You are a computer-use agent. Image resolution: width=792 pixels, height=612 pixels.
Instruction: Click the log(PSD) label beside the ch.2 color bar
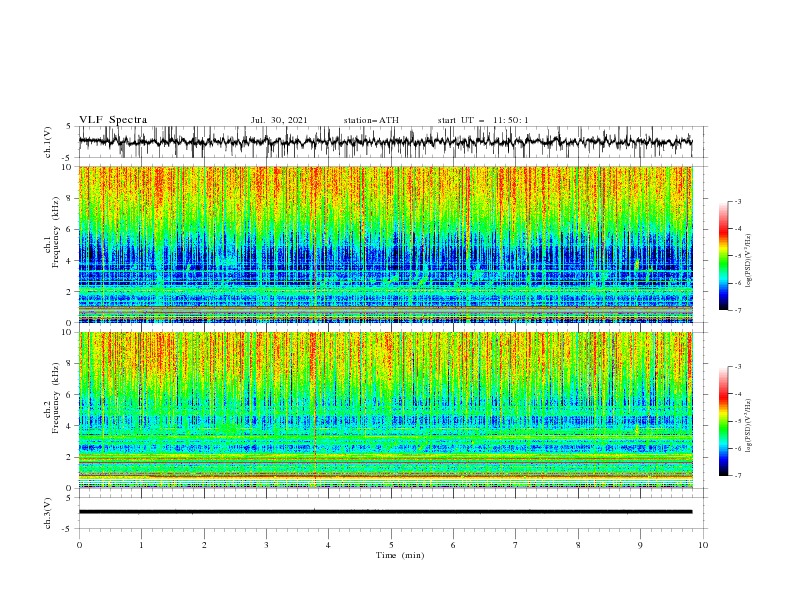click(x=748, y=425)
